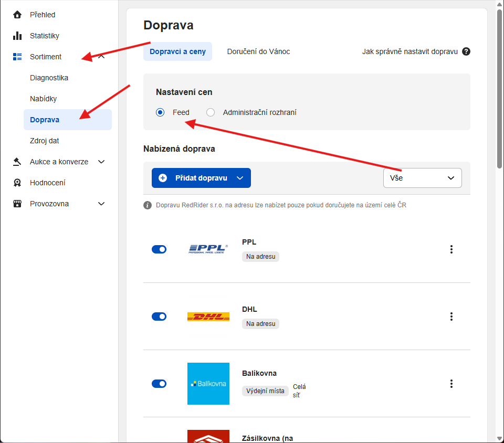Image resolution: width=504 pixels, height=443 pixels.
Task: Click the PPL Na adresu tag
Action: [x=261, y=257]
